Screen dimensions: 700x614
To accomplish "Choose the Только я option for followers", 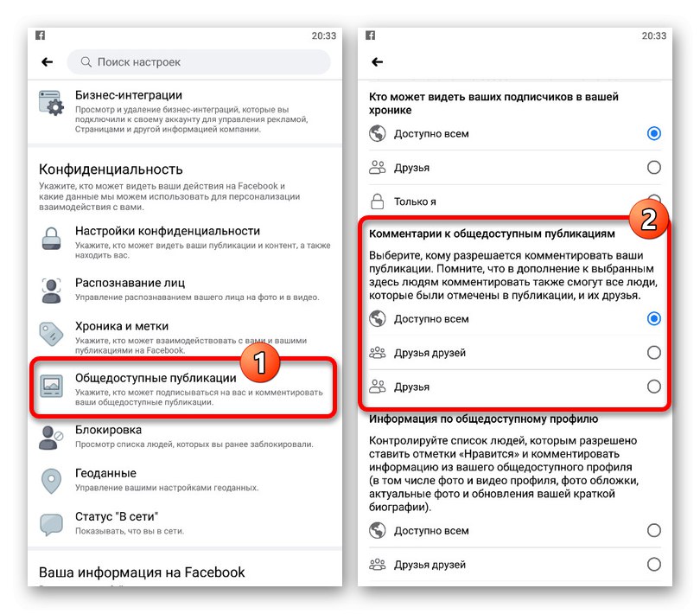I will pyautogui.click(x=514, y=201).
